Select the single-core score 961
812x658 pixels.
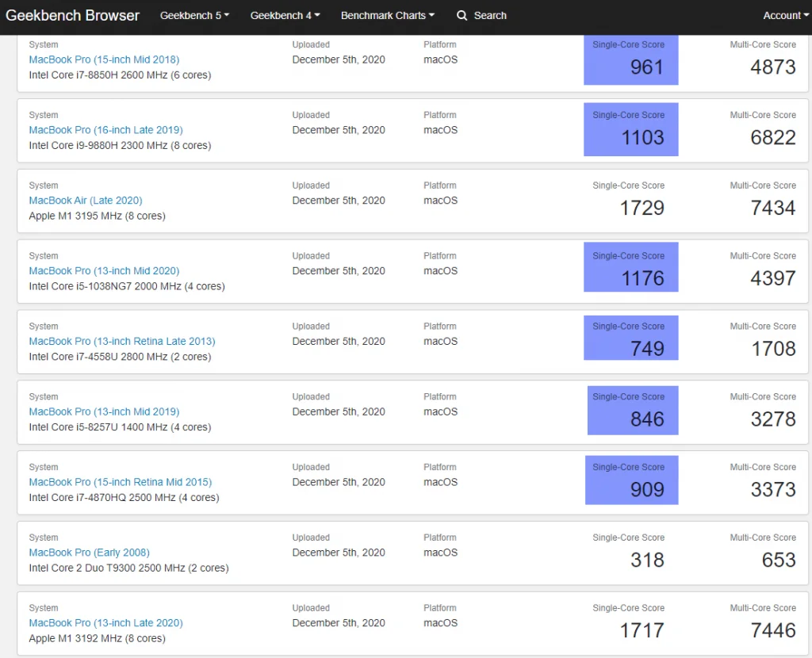pos(646,67)
